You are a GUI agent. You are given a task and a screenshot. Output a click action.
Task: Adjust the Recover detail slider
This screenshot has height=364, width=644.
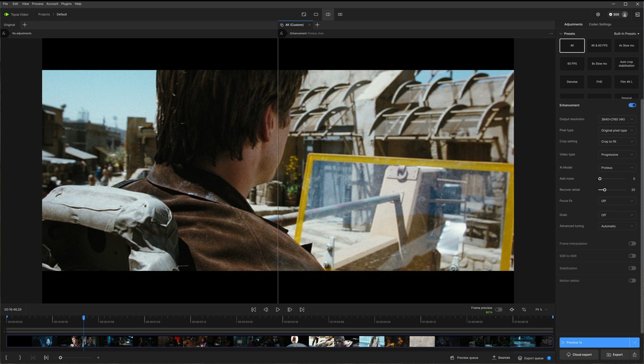(x=605, y=190)
